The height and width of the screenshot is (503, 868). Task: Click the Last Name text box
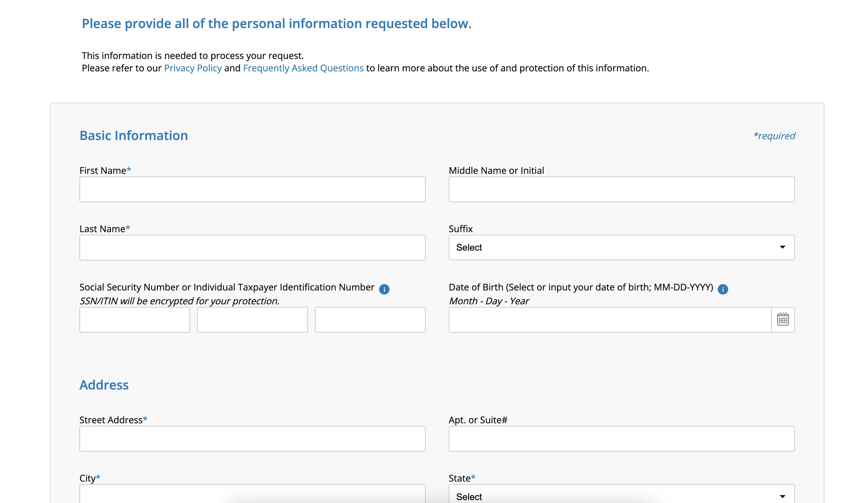tap(252, 248)
